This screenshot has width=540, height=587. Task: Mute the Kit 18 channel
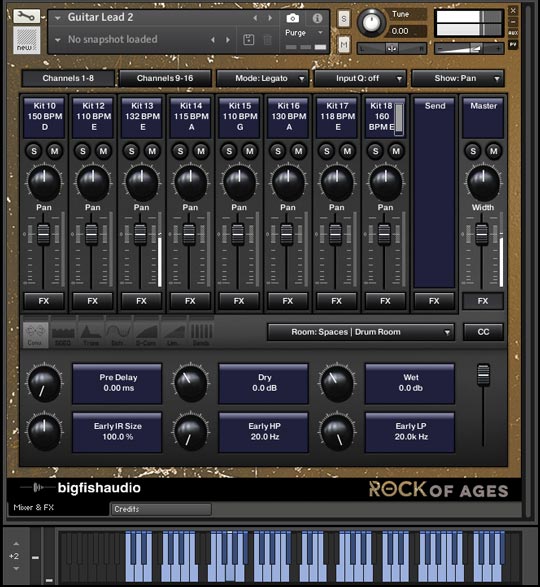pos(396,151)
